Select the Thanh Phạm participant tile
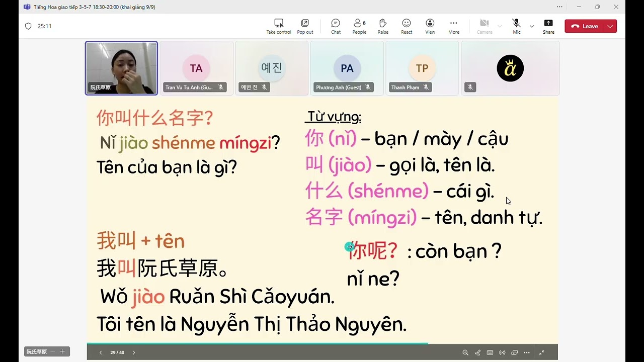The image size is (644, 362). (422, 68)
